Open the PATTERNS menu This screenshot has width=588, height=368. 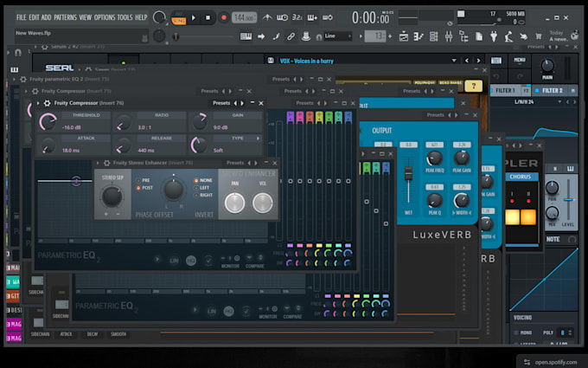65,17
